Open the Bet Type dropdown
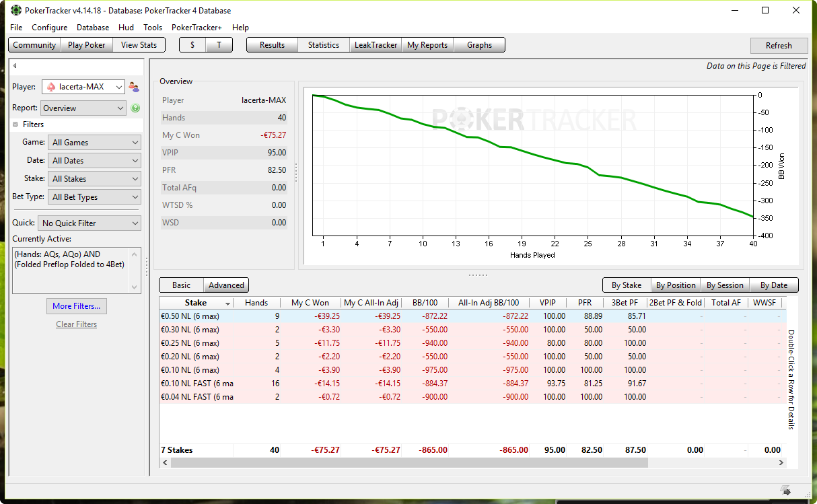The width and height of the screenshot is (817, 504). 94,197
